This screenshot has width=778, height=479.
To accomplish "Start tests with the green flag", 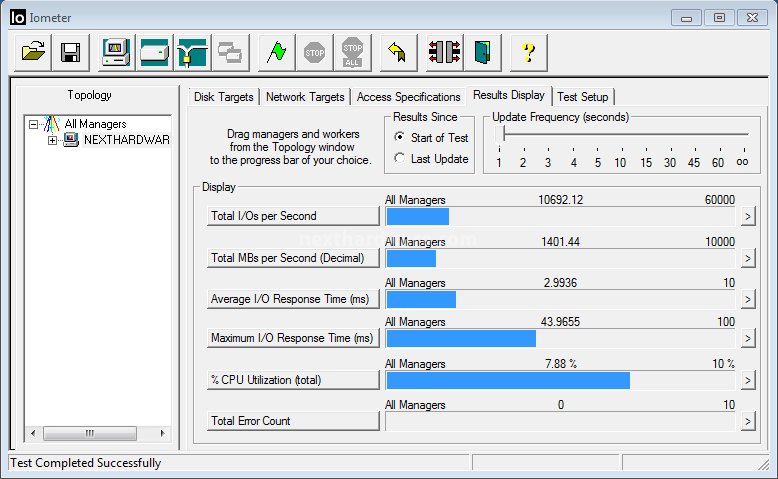I will tap(276, 52).
